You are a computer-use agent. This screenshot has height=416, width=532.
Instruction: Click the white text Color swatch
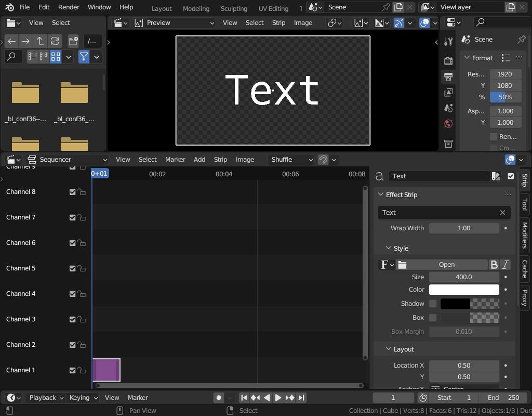click(464, 290)
